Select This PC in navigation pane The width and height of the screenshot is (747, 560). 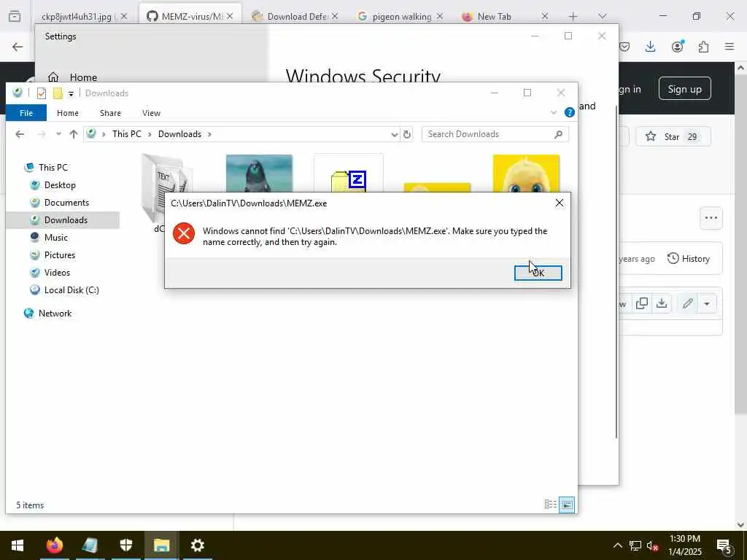(x=53, y=168)
